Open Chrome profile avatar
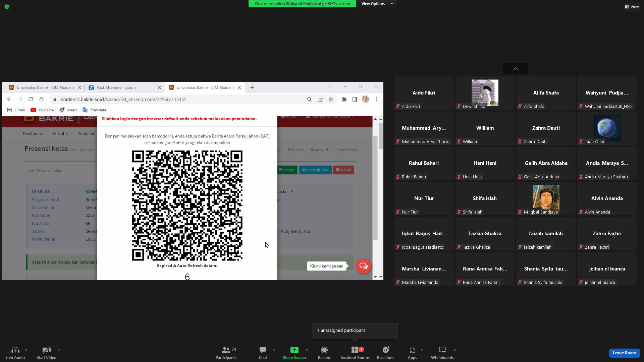 coord(366,99)
